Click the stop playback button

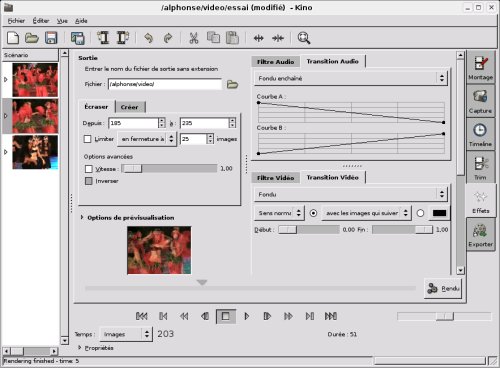pyautogui.click(x=226, y=316)
